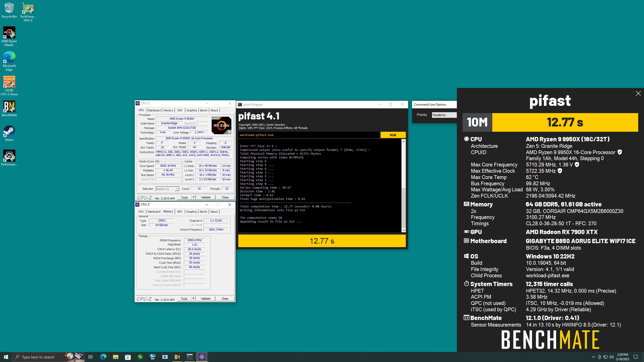The height and width of the screenshot is (362, 644).
Task: Click the 12.77 s yellow result bar
Action: click(x=322, y=241)
